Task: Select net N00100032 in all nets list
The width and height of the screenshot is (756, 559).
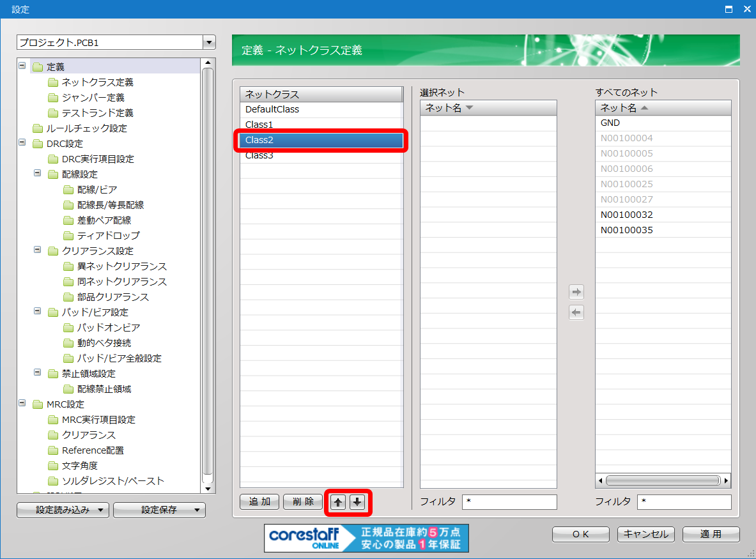Action: 627,215
